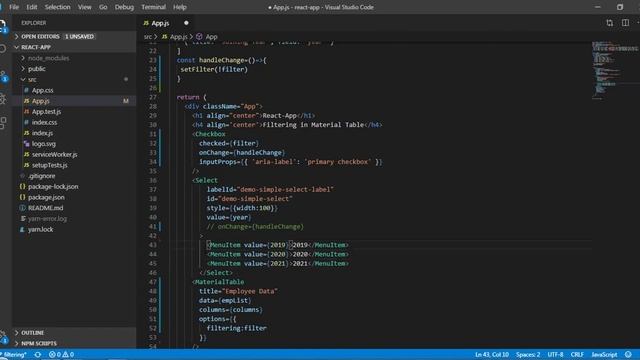The width and height of the screenshot is (640, 360).
Task: Open the Manage settings gear icon
Action: point(3,337)
